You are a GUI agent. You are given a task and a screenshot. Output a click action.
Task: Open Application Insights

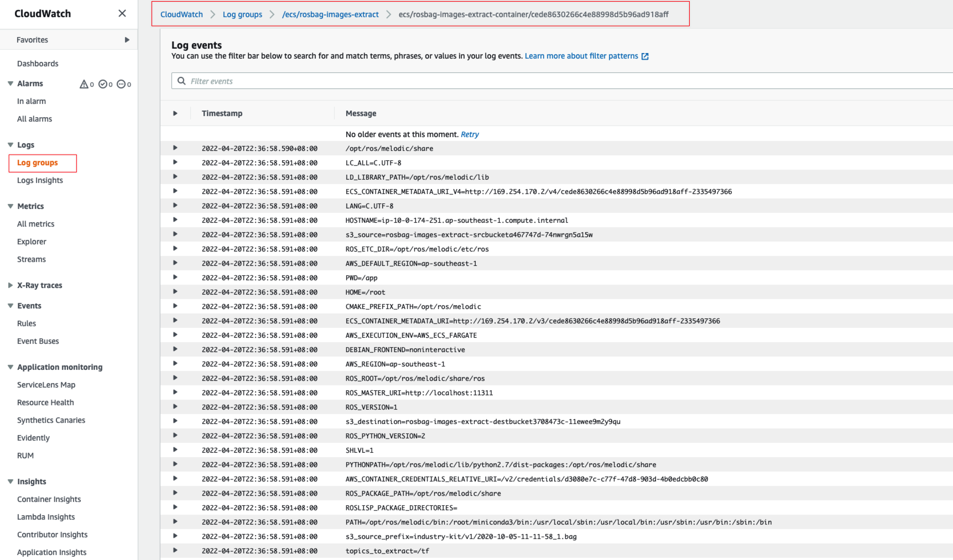(51, 553)
